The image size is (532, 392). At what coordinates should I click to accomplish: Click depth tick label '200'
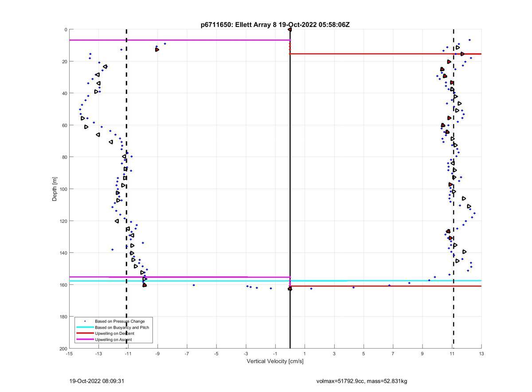[63, 349]
